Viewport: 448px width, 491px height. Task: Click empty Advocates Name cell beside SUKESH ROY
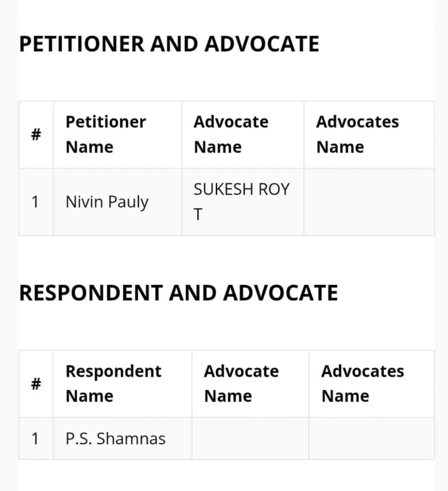tap(369, 202)
